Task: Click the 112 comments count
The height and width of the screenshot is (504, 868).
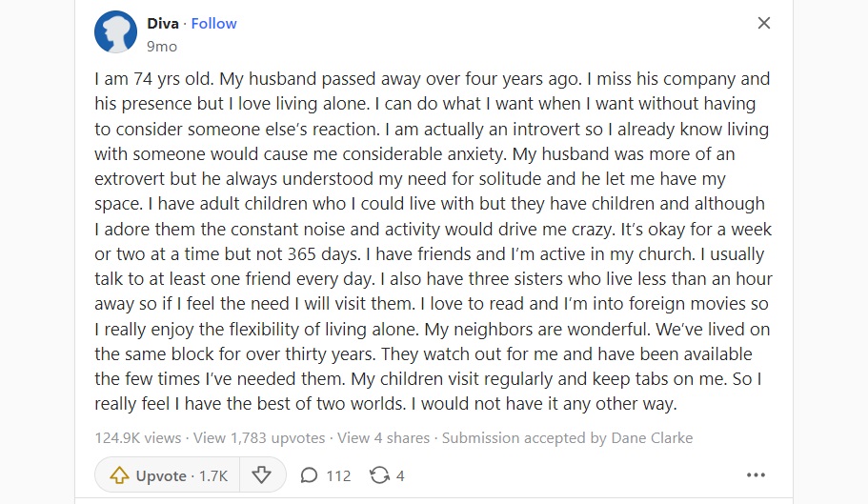Action: [338, 475]
